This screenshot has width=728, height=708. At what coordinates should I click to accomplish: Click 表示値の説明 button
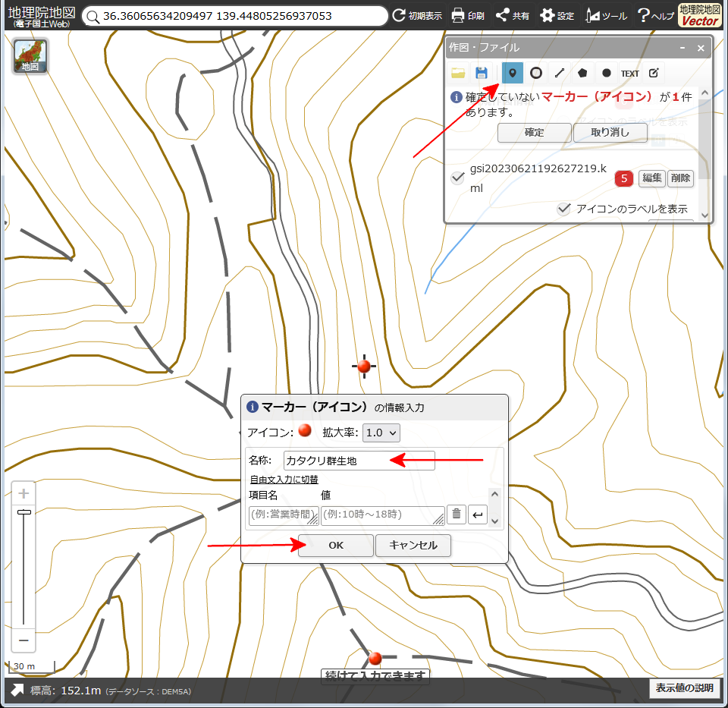tap(684, 688)
